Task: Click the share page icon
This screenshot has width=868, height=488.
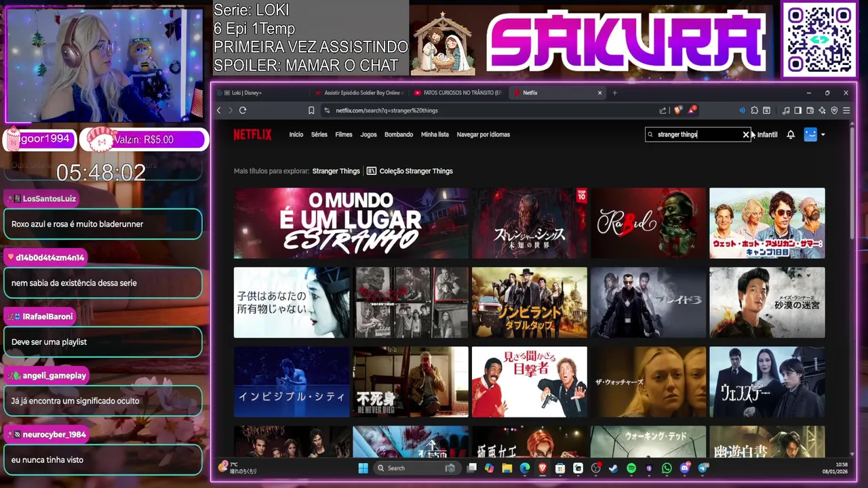Action: tap(663, 110)
